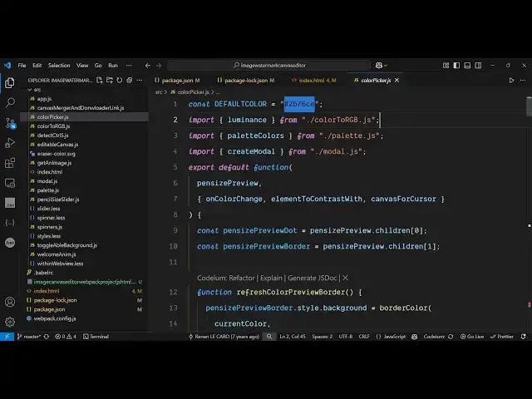Image resolution: width=532 pixels, height=399 pixels.
Task: Open app.js in the file tree
Action: (44, 99)
